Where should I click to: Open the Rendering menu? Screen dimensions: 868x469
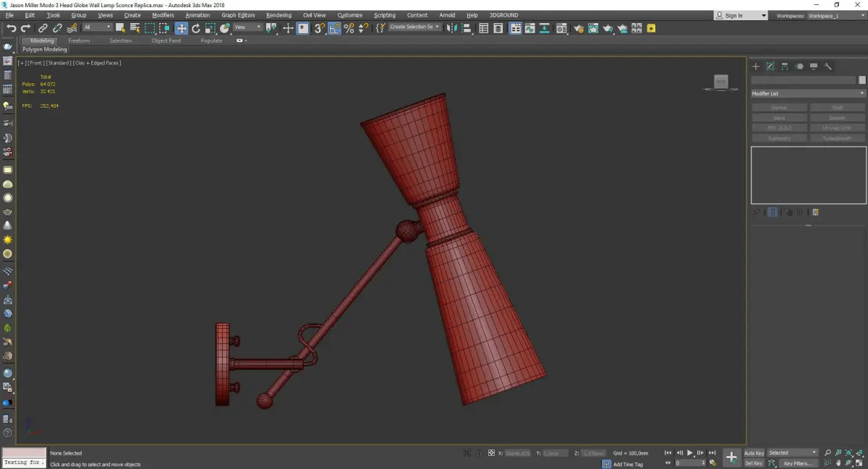pyautogui.click(x=278, y=15)
